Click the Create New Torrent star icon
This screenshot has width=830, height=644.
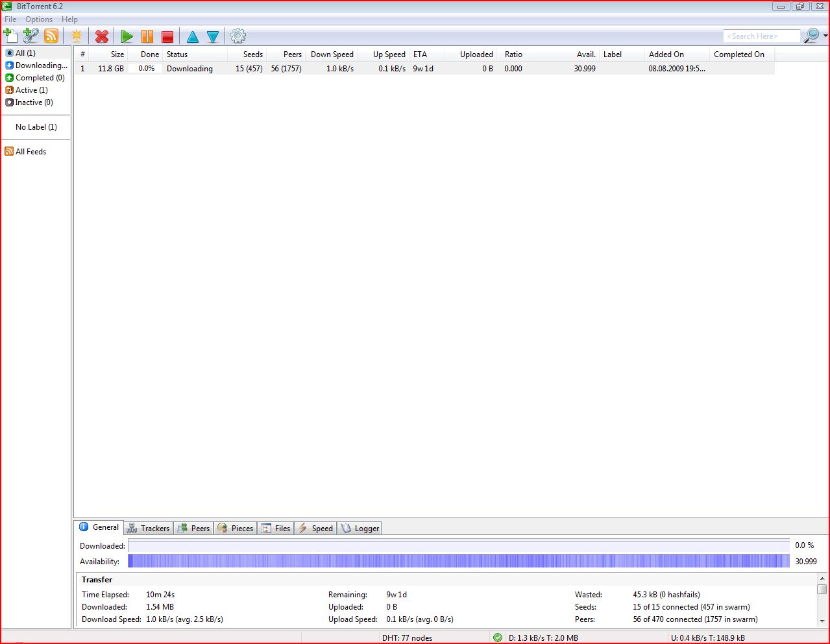[77, 36]
